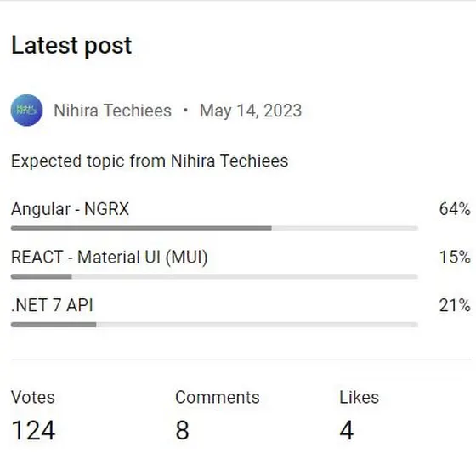476x476 pixels.
Task: Click the Comments label
Action: click(218, 398)
